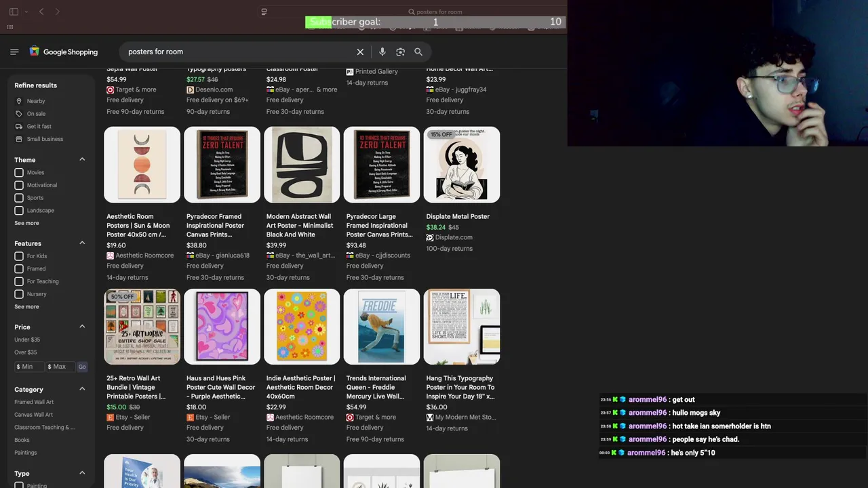
Task: Open the Displate Metal Poster thumbnail
Action: [462, 165]
